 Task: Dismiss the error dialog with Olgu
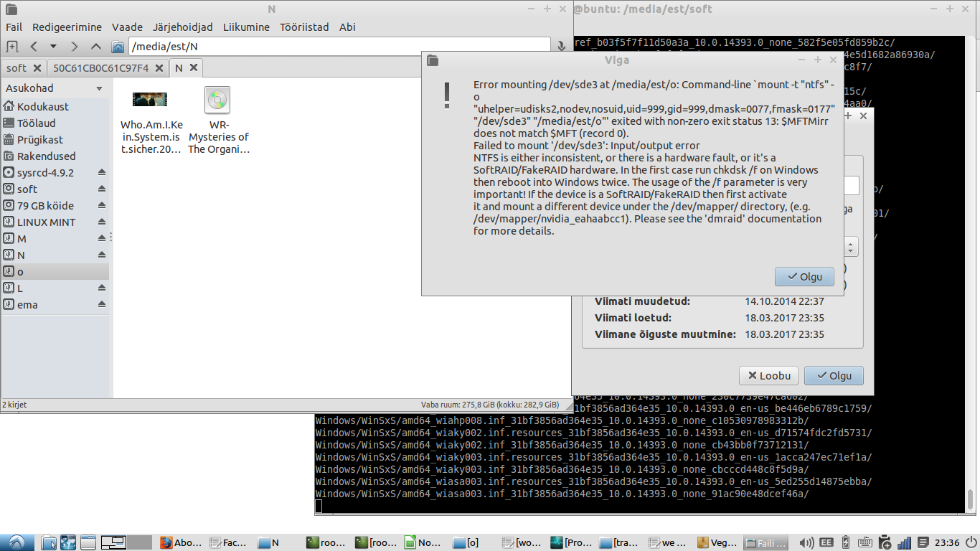804,276
